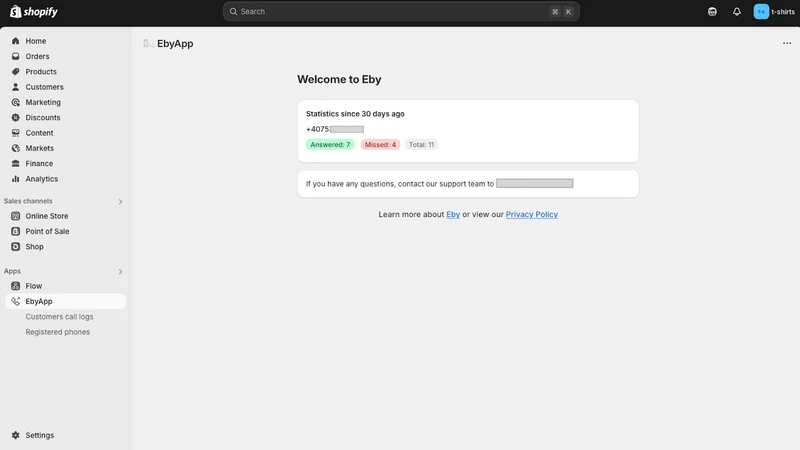This screenshot has width=800, height=450.
Task: Click the Flow app label
Action: click(34, 286)
